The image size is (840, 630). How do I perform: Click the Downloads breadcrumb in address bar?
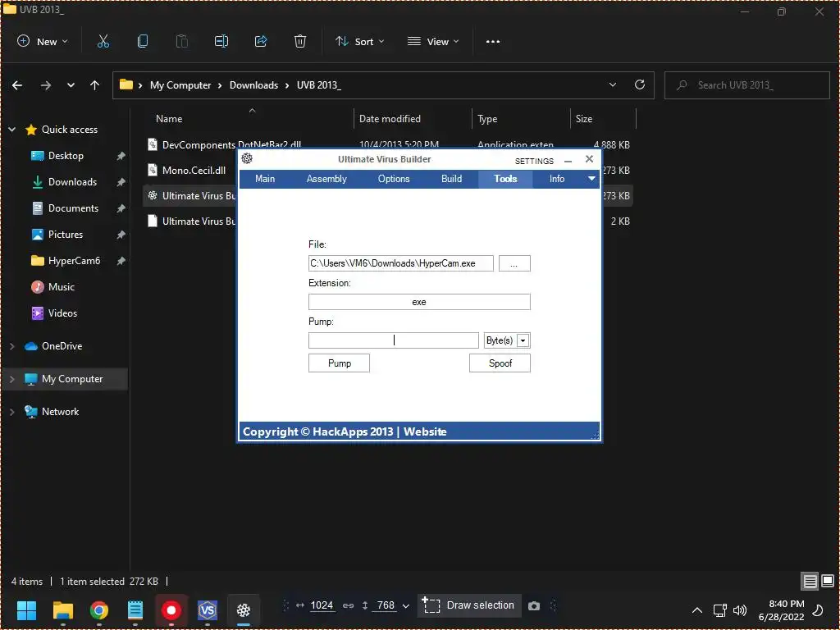pyautogui.click(x=254, y=85)
